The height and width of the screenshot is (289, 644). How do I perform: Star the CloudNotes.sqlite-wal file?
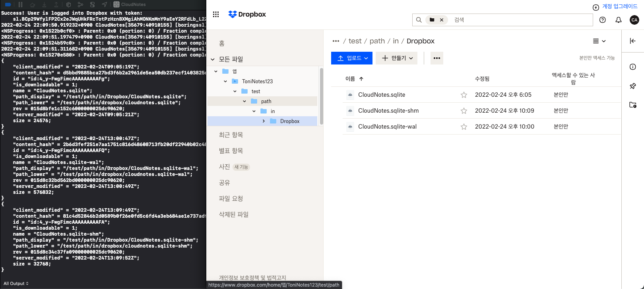pyautogui.click(x=464, y=127)
